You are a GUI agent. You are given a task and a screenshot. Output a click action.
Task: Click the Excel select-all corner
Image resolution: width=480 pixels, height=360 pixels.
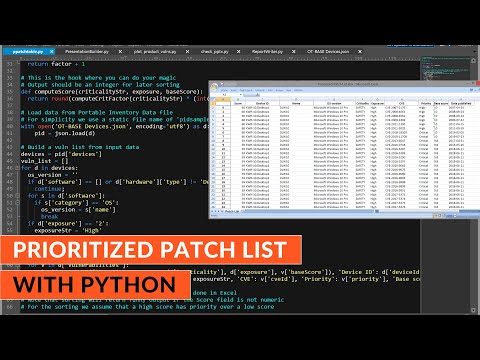click(213, 100)
